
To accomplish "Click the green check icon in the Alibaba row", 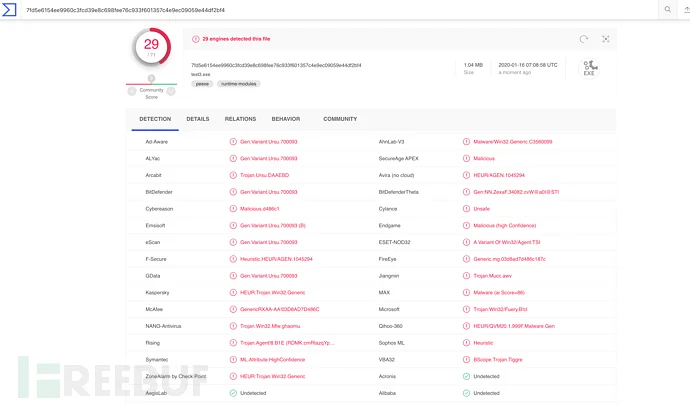I will [x=466, y=393].
